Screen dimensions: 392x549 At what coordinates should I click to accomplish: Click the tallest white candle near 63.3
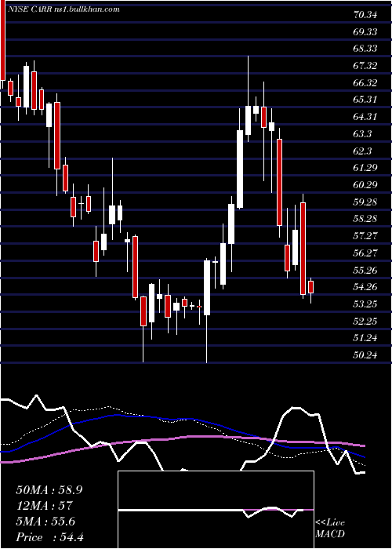tap(240, 169)
